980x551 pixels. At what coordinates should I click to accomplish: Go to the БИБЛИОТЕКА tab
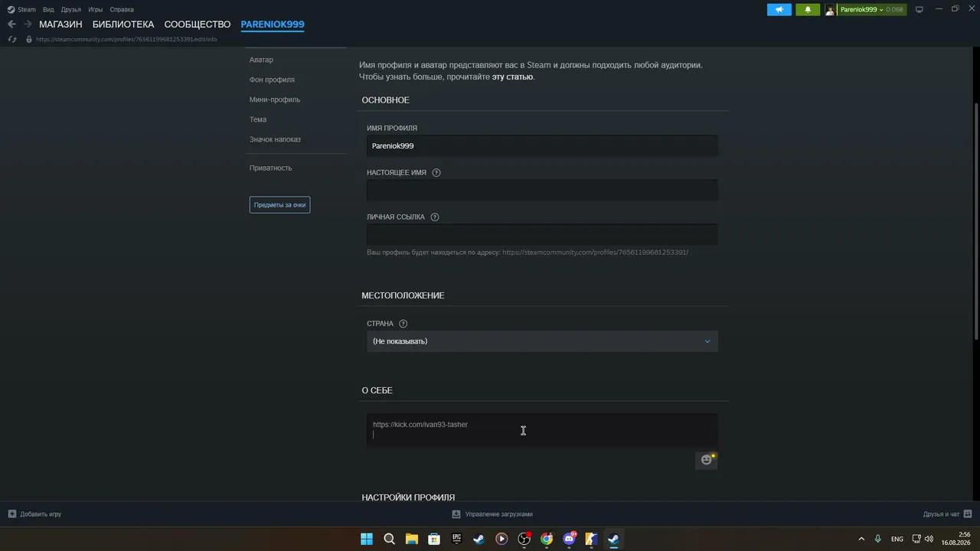pyautogui.click(x=123, y=24)
